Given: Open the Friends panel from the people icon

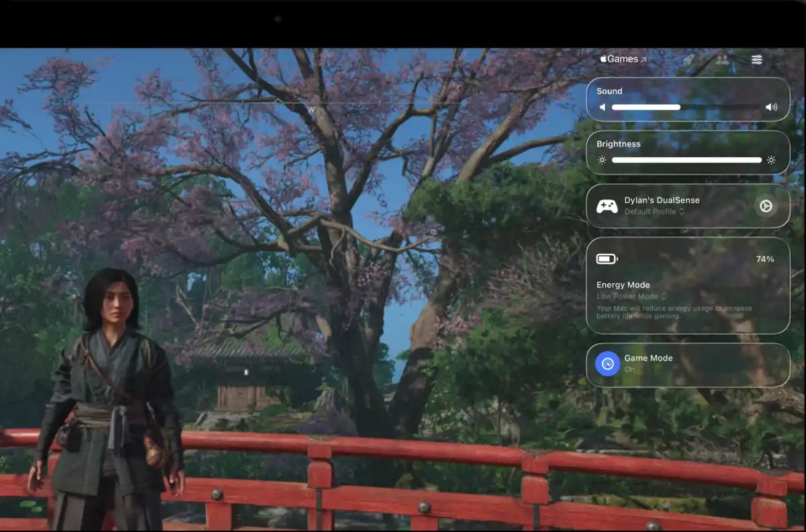Looking at the screenshot, I should tap(722, 60).
